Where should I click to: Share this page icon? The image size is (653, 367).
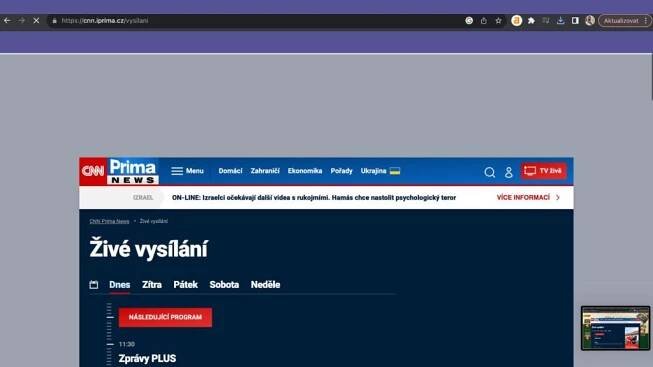tap(484, 20)
